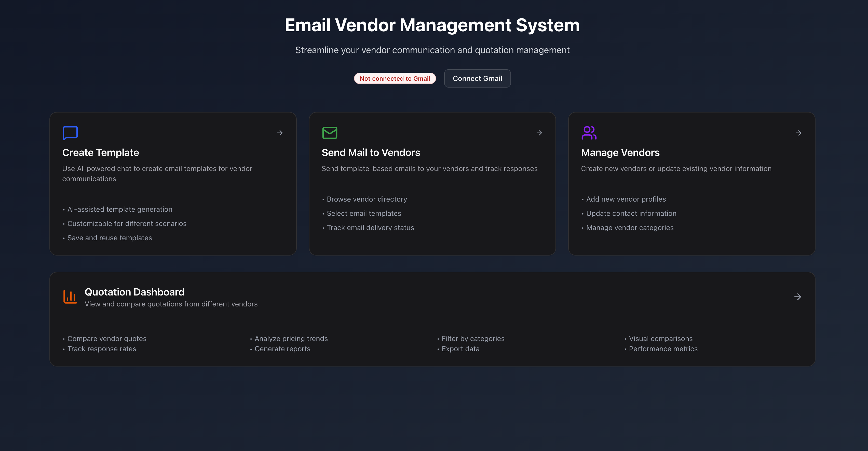
Task: Click the orange bar chart icon on Quotation Dashboard
Action: coord(70,297)
